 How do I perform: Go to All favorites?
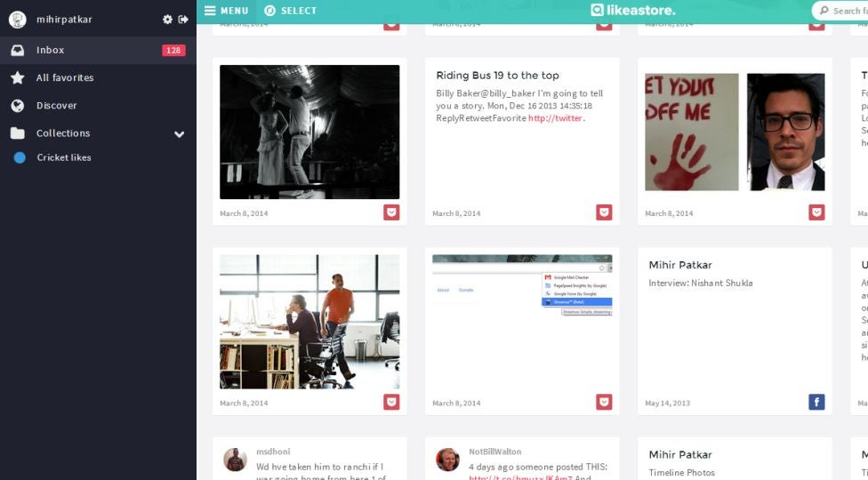[98, 78]
